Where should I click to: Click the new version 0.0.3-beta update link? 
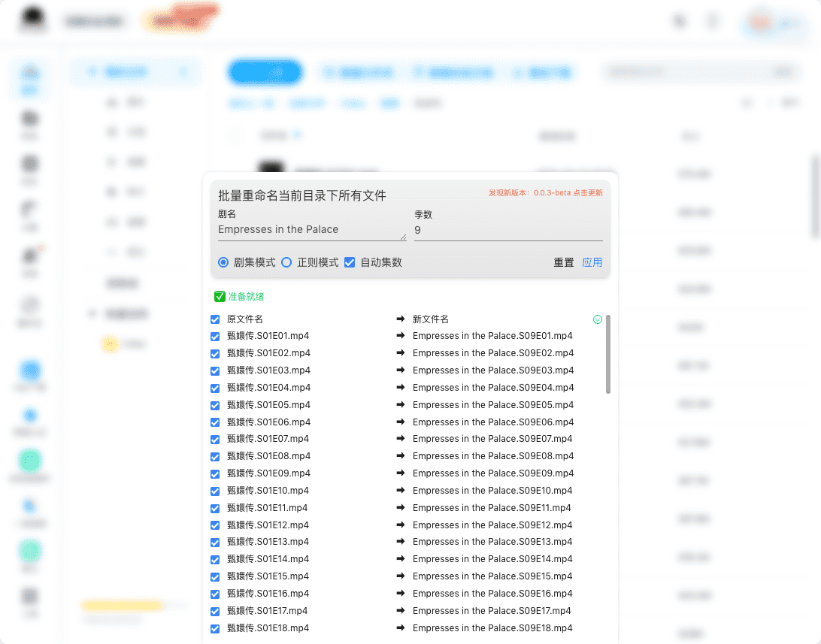(x=546, y=192)
